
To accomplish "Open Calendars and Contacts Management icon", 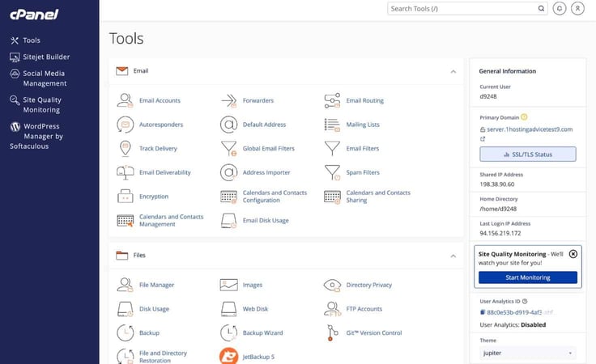I will pos(125,221).
